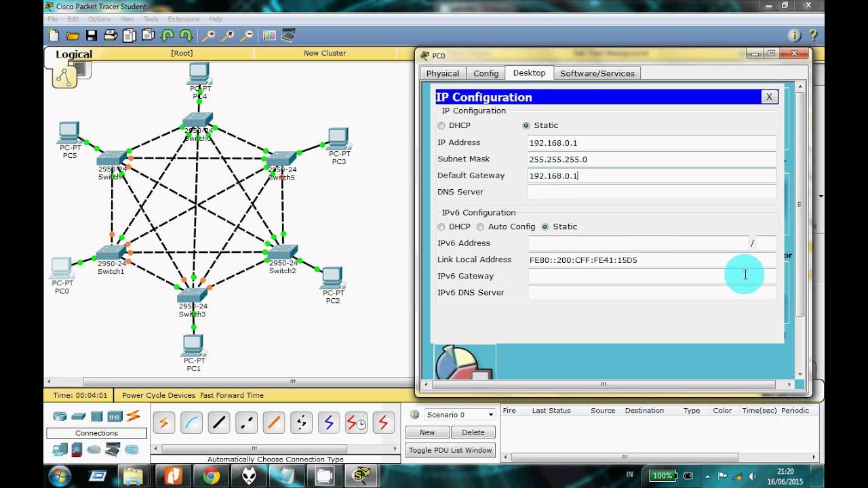Screen dimensions: 868x488
Task: Pick the copper straight-through cable
Action: 219,423
